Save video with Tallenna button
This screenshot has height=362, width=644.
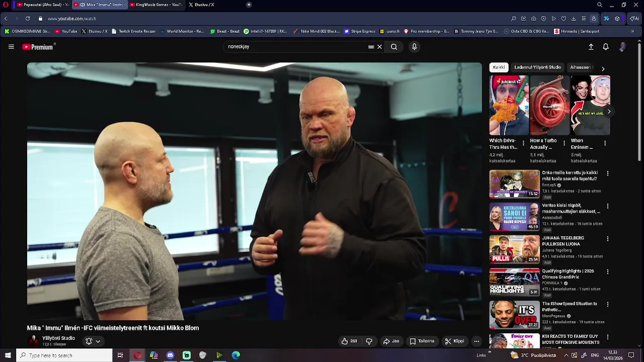point(422,341)
